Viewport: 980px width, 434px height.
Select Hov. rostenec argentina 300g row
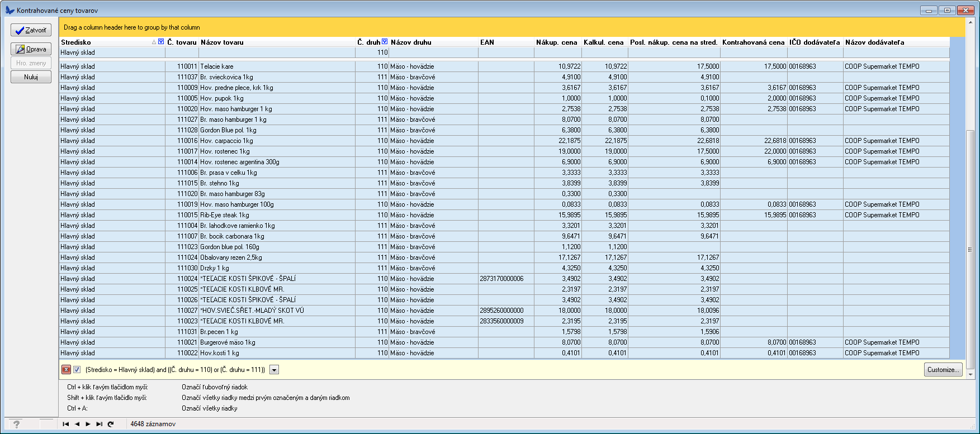click(x=504, y=162)
